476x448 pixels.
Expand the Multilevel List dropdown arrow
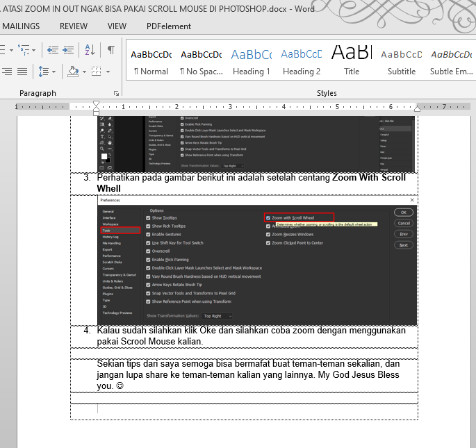click(x=33, y=50)
